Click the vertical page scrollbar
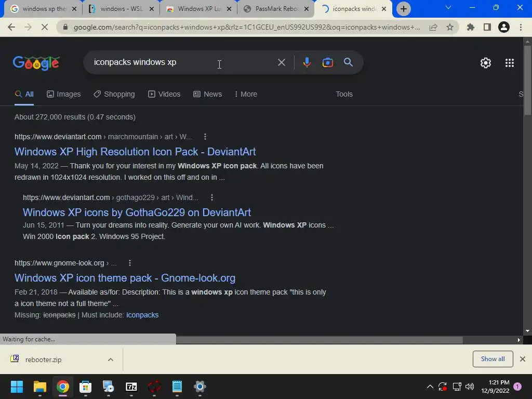Screen dimensions: 532x399 527,82
